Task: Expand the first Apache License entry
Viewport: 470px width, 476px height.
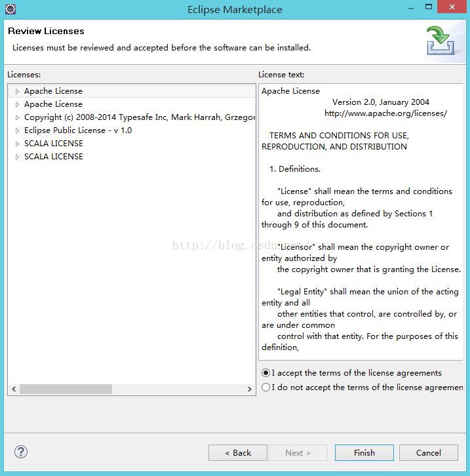Action: tap(17, 91)
